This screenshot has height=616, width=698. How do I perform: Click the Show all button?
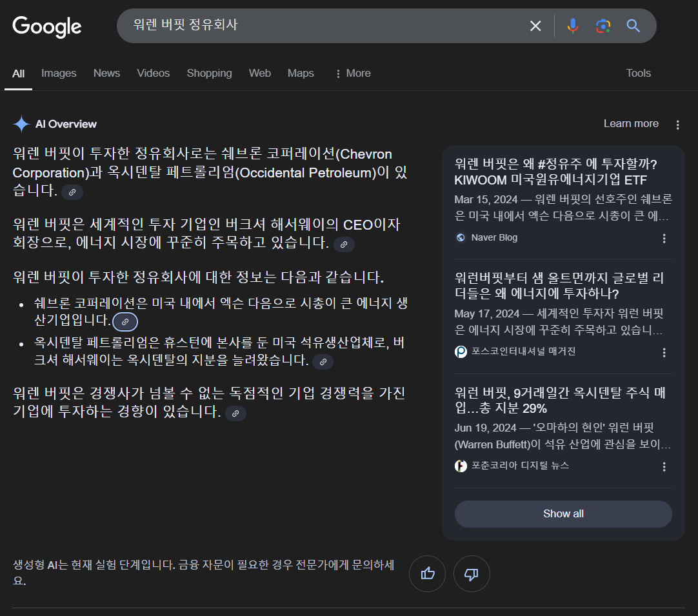point(563,513)
